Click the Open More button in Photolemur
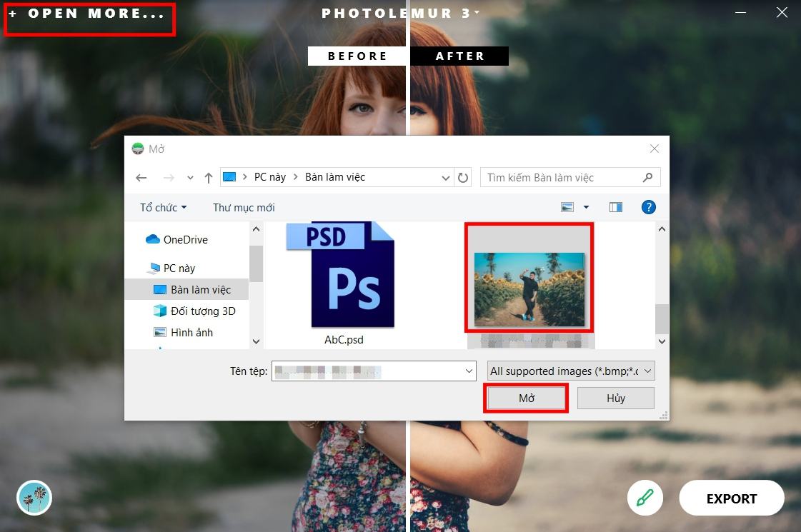801x532 pixels. (x=87, y=14)
